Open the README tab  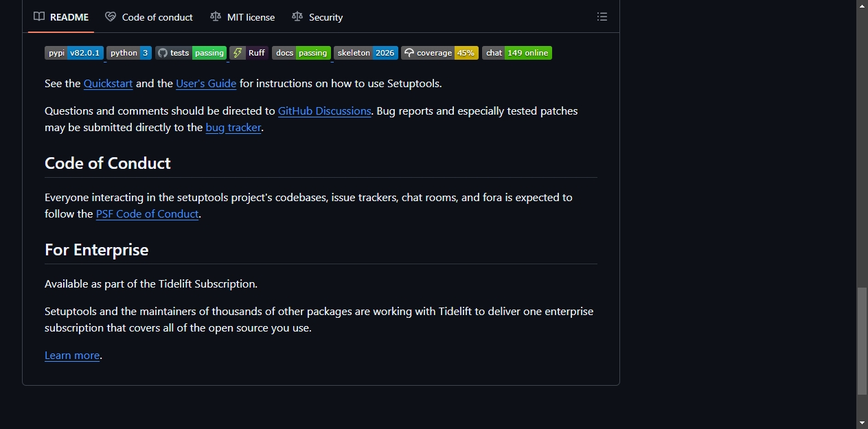pos(61,17)
